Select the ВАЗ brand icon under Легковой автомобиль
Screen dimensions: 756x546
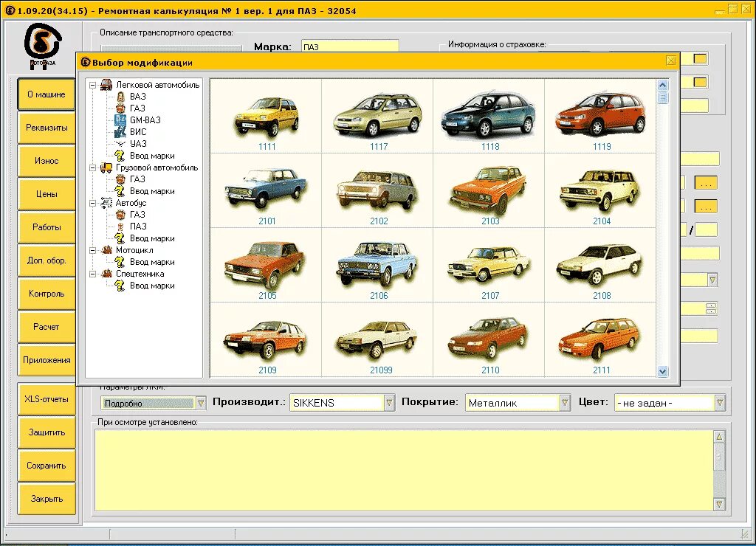click(x=120, y=97)
